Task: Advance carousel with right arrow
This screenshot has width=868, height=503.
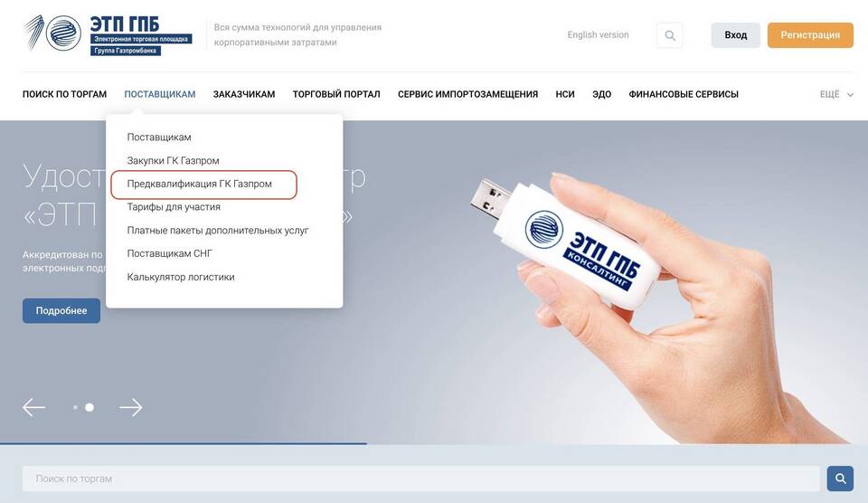Action: tap(130, 408)
